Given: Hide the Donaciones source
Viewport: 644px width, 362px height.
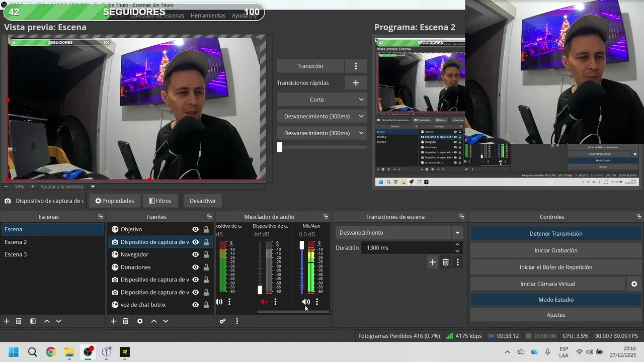Looking at the screenshot, I should pyautogui.click(x=195, y=267).
